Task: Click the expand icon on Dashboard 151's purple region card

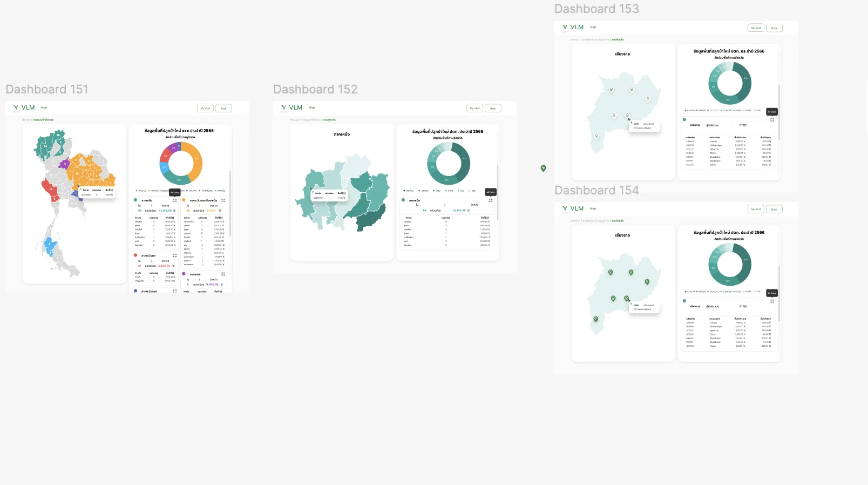Action: click(x=223, y=274)
